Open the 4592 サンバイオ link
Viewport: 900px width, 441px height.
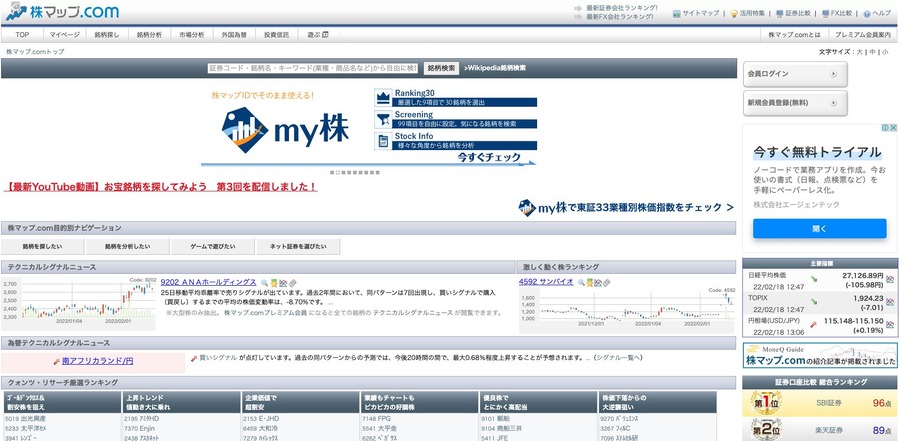click(546, 282)
